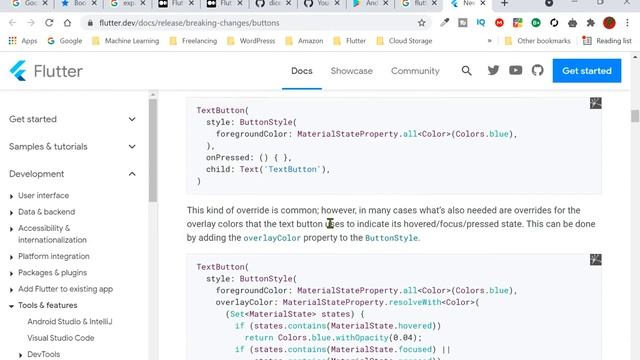
Task: Collapse the Tools & features item
Action: 11,306
